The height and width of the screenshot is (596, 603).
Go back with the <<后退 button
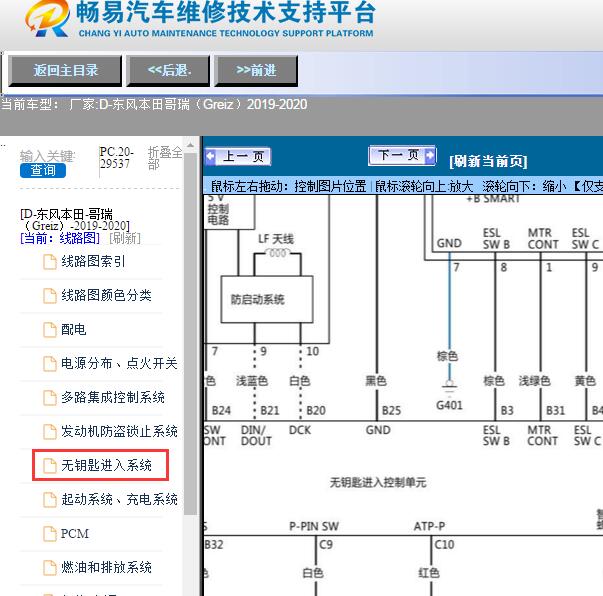pos(168,70)
